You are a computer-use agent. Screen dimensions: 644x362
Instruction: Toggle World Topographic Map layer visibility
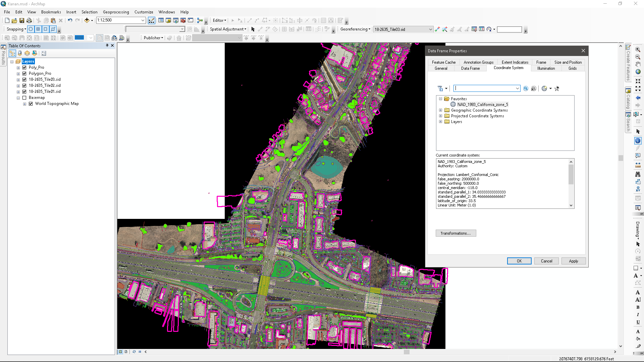pos(31,104)
